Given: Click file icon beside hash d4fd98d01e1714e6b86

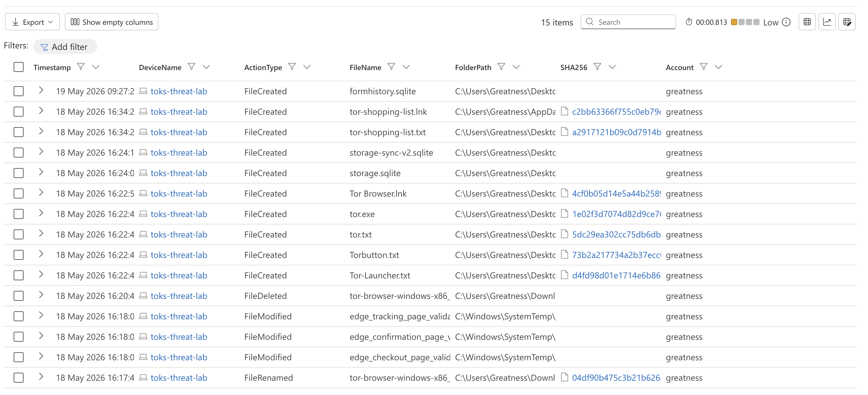Looking at the screenshot, I should [x=565, y=275].
